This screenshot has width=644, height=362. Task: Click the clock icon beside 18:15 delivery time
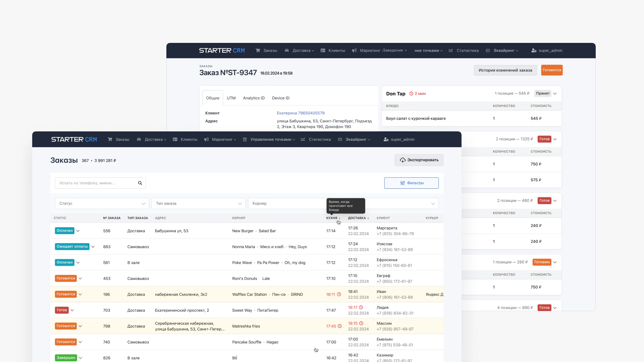coord(361,323)
